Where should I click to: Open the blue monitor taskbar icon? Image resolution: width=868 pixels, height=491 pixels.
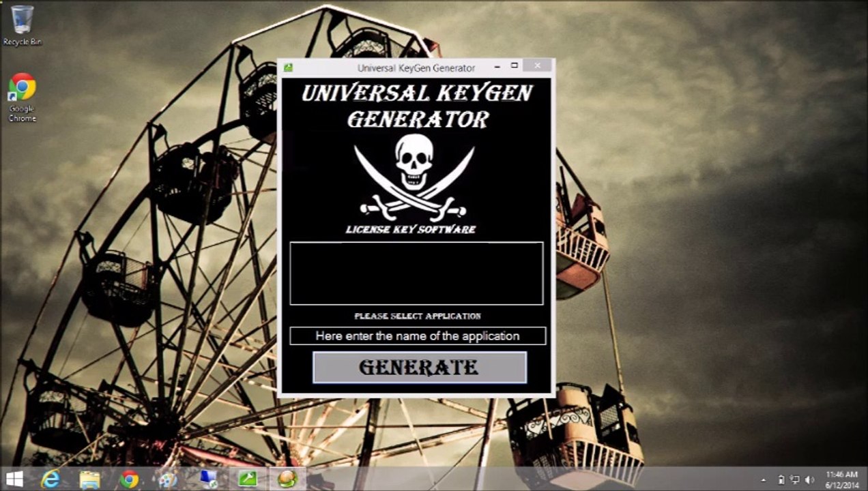click(207, 479)
